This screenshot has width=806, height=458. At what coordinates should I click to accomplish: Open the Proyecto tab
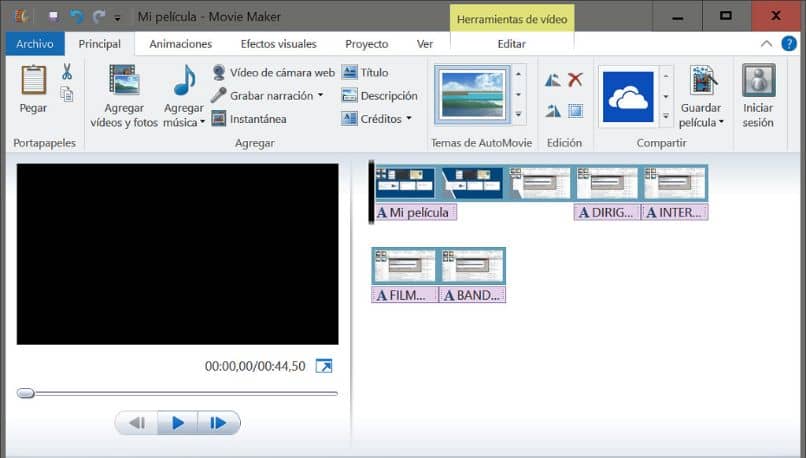(x=367, y=44)
